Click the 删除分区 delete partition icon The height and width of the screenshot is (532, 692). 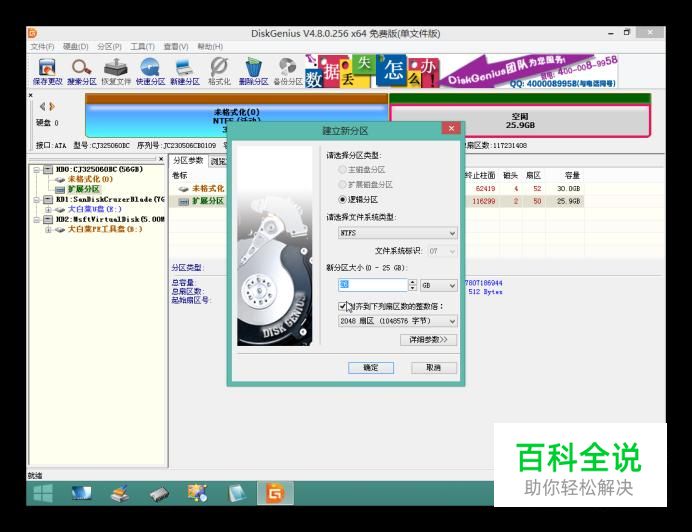(x=253, y=72)
